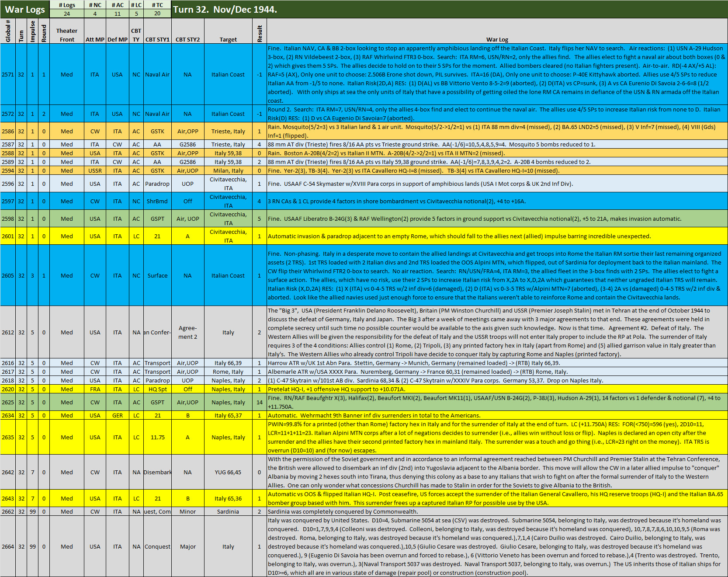
Task: Click Global # cell "2612"
Action: tap(8, 332)
